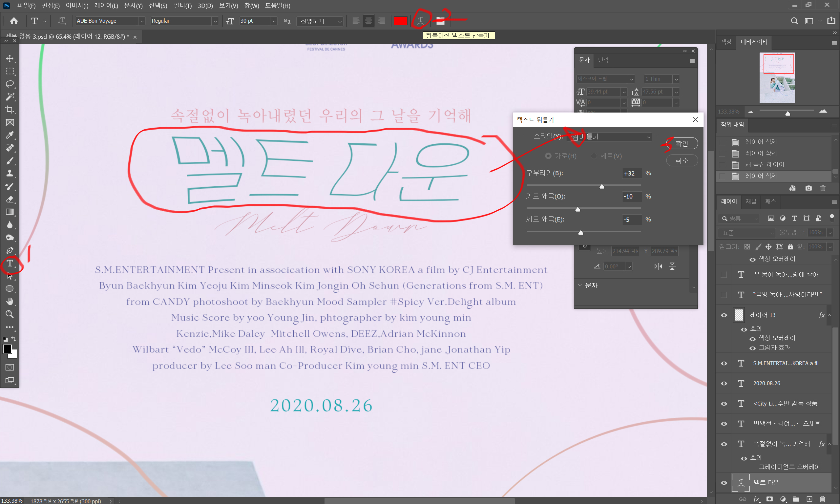Image resolution: width=840 pixels, height=504 pixels.
Task: Hide the 속절없이 녹...기억해 layer
Action: 724,444
